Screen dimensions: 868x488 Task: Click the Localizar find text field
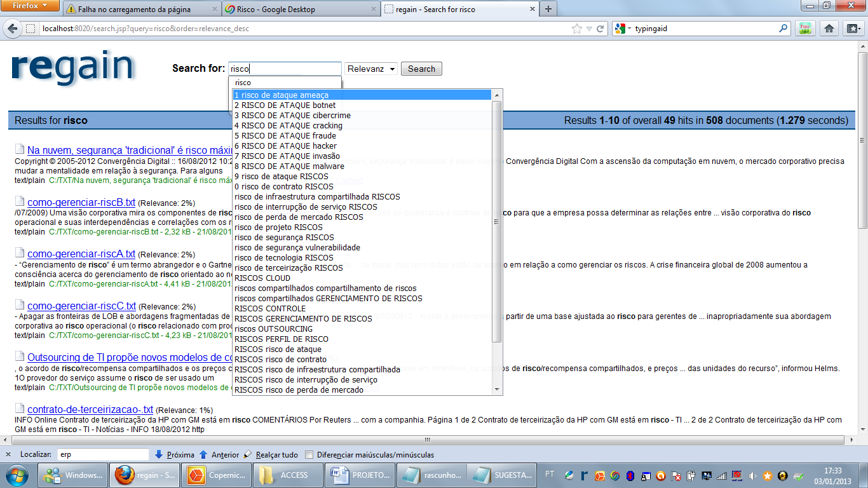click(103, 454)
